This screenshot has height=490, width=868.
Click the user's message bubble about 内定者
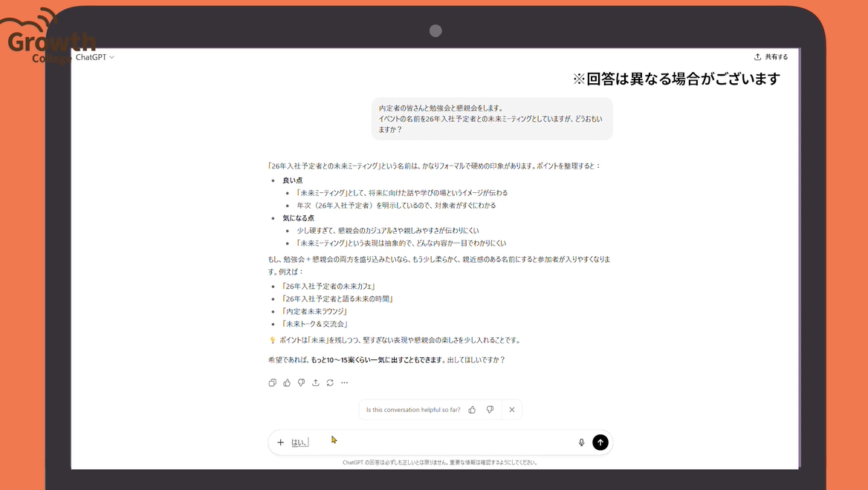[x=491, y=119]
